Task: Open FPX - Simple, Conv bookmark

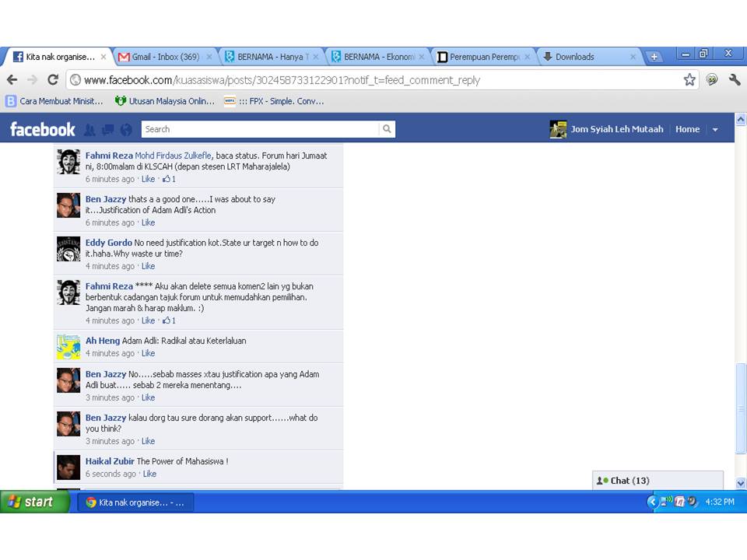Action: (x=274, y=101)
